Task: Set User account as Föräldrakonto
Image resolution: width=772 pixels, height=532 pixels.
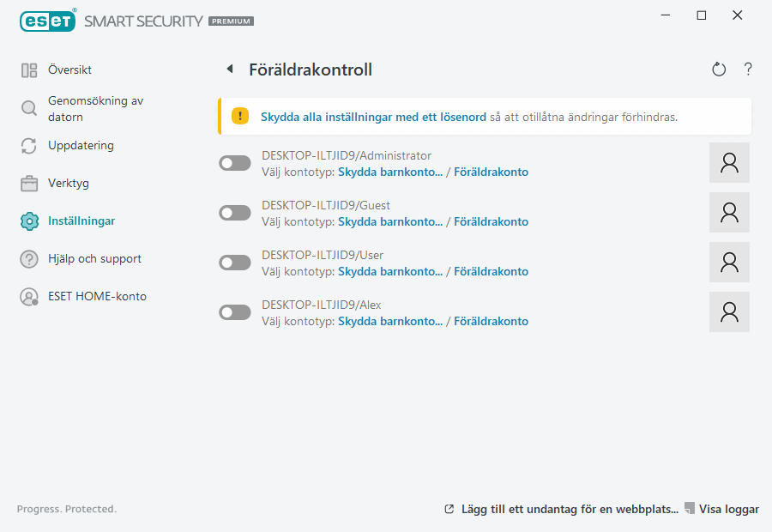Action: 491,272
